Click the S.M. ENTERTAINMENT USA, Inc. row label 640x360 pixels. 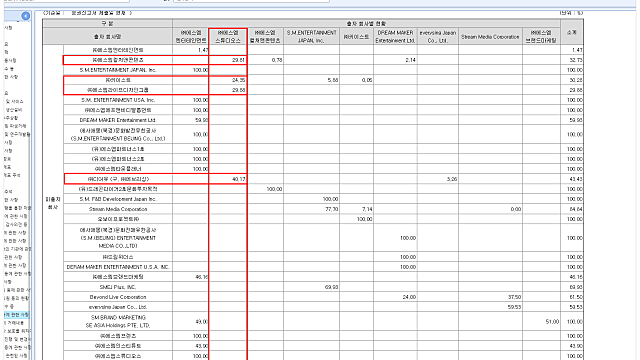click(118, 100)
